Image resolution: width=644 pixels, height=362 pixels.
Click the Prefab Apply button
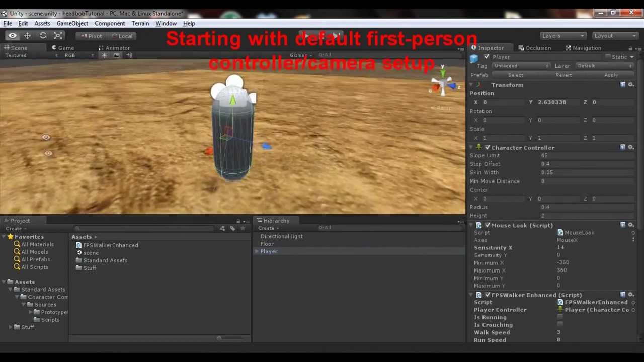[611, 75]
